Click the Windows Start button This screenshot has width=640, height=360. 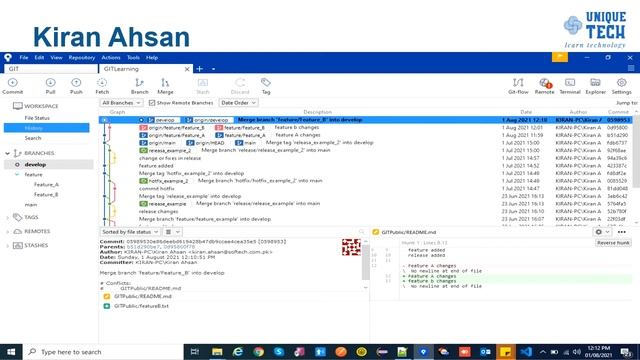point(11,351)
